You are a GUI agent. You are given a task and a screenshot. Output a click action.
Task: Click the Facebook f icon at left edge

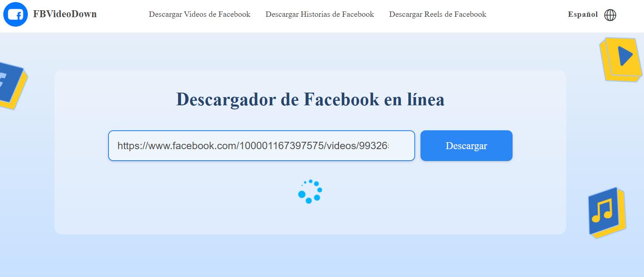pyautogui.click(x=11, y=84)
